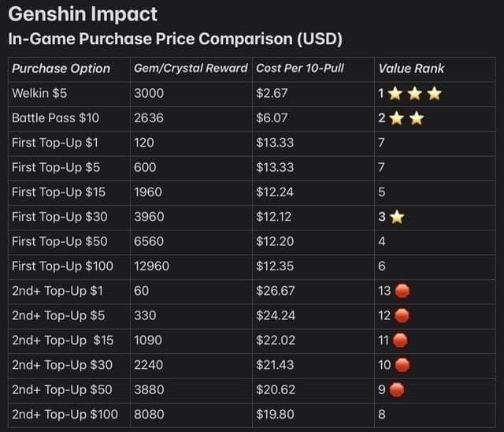The width and height of the screenshot is (504, 432).
Task: Select the Battle Pass $10 cell
Action: coord(55,118)
